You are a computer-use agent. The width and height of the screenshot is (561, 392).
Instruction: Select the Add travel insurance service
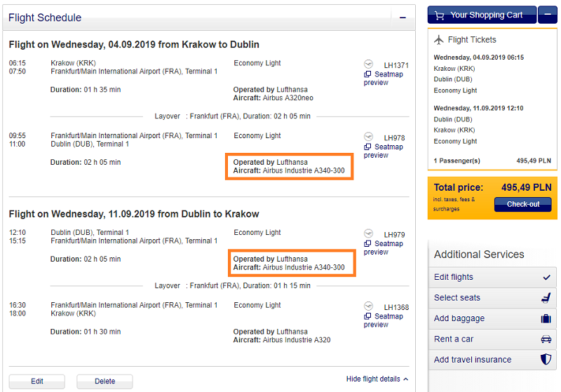pyautogui.click(x=492, y=360)
